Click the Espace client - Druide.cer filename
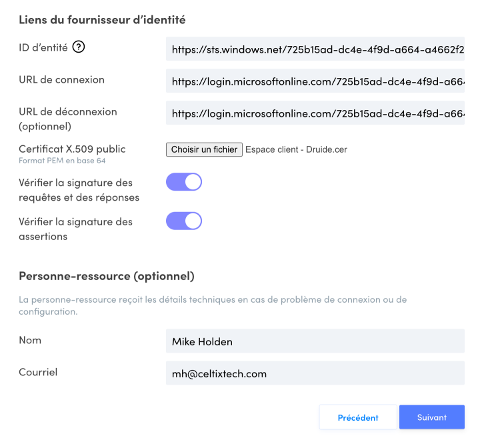Viewport: 484px width, 448px height. [x=296, y=149]
